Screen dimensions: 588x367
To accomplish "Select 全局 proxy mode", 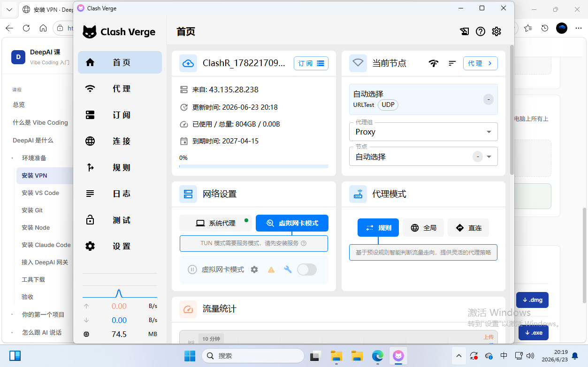I will pyautogui.click(x=423, y=228).
